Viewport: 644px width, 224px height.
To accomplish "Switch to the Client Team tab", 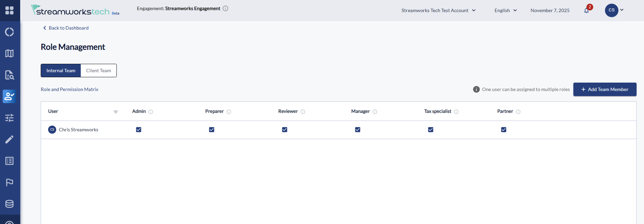I will coord(99,71).
